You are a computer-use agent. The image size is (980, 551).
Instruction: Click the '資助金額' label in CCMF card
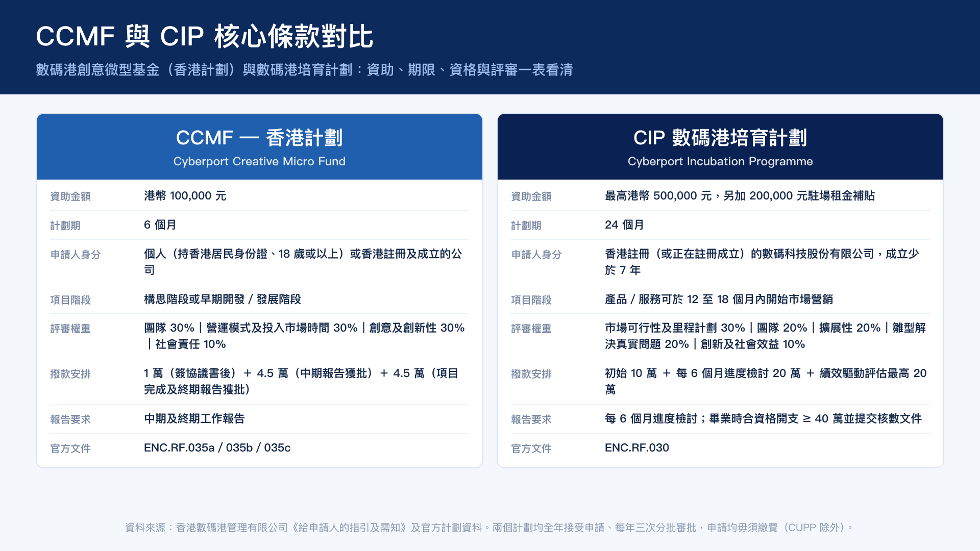coord(70,196)
